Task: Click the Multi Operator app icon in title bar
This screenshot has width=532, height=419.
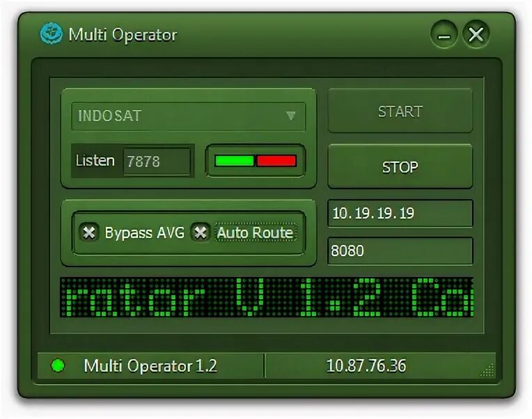Action: (x=52, y=33)
